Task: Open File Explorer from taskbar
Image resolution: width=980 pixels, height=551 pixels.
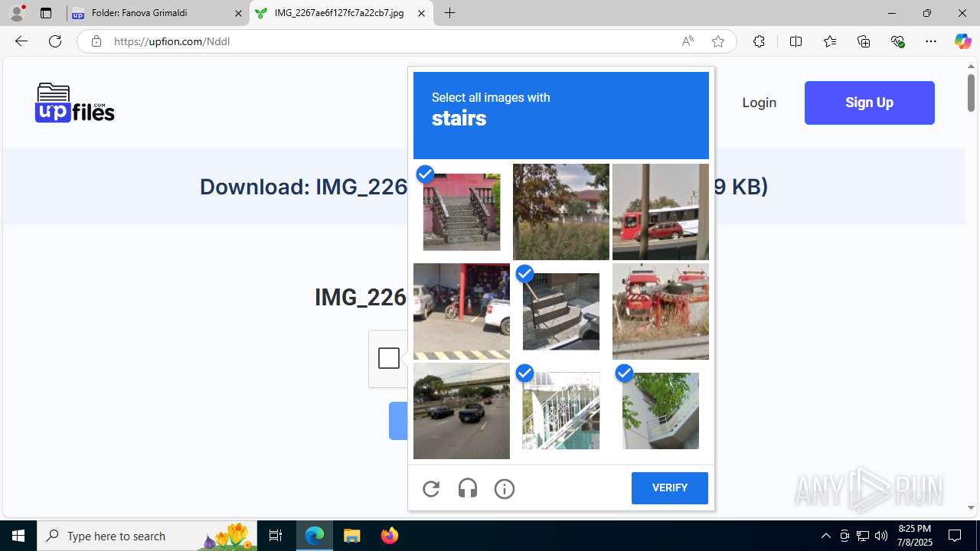Action: coord(352,536)
